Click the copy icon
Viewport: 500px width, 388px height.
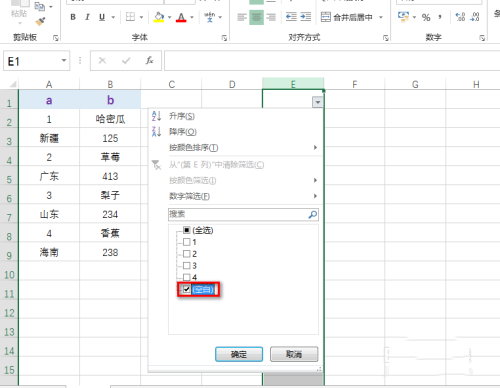point(40,6)
